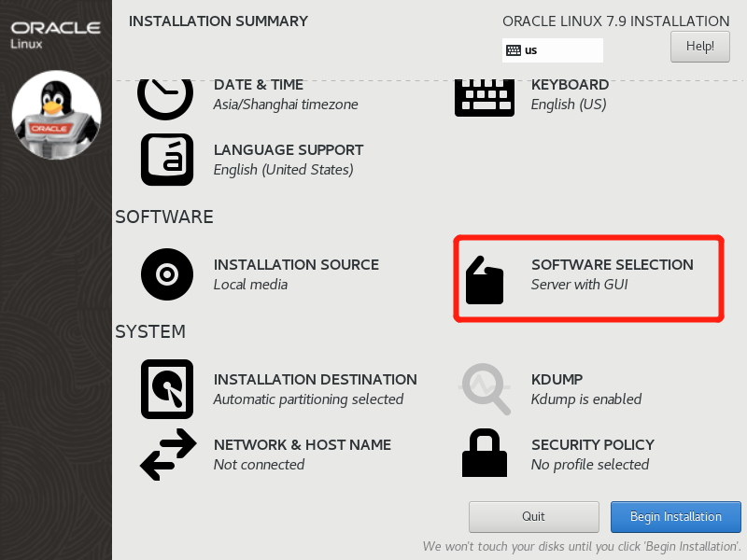
Task: Click the Oracle penguin mascot image
Action: coord(57,115)
